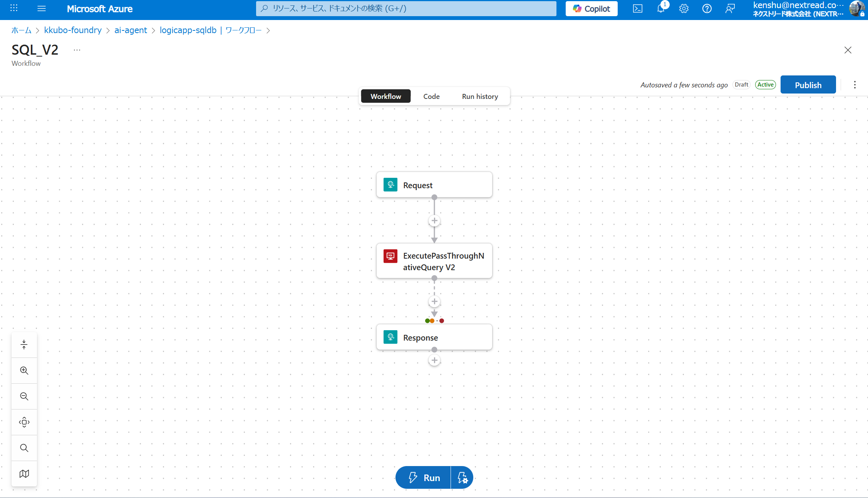Image resolution: width=868 pixels, height=498 pixels.
Task: Open Cloud Shell icon in header
Action: pyautogui.click(x=637, y=8)
